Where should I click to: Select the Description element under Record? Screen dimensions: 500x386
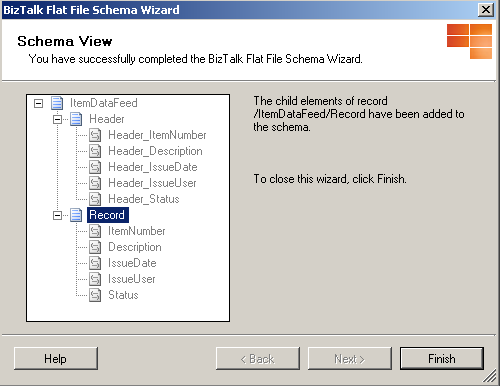pyautogui.click(x=135, y=247)
